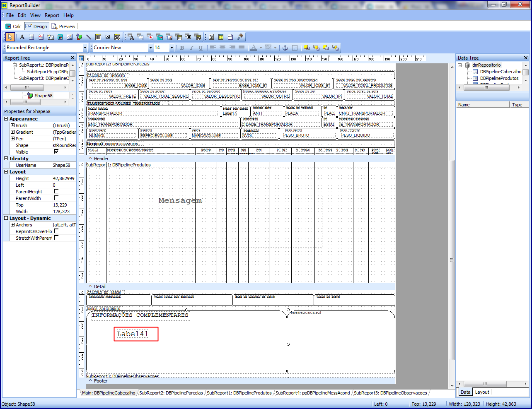The width and height of the screenshot is (532, 409).
Task: Select the DBCalc data component
Action: pyautogui.click(x=160, y=37)
